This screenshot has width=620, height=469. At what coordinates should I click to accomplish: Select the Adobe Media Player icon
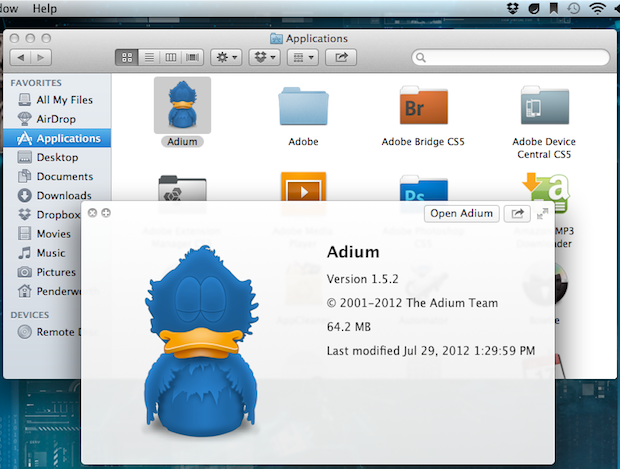[x=303, y=186]
